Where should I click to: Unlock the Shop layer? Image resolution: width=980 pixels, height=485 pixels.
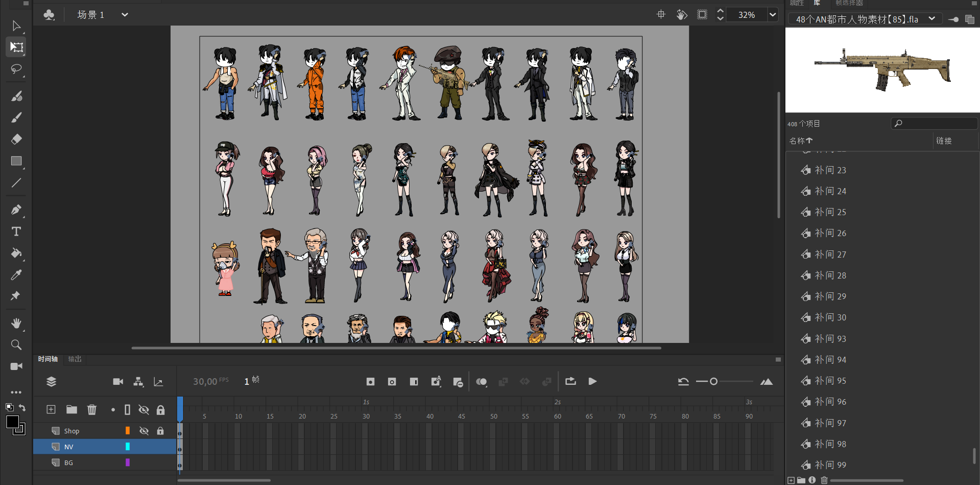tap(160, 431)
